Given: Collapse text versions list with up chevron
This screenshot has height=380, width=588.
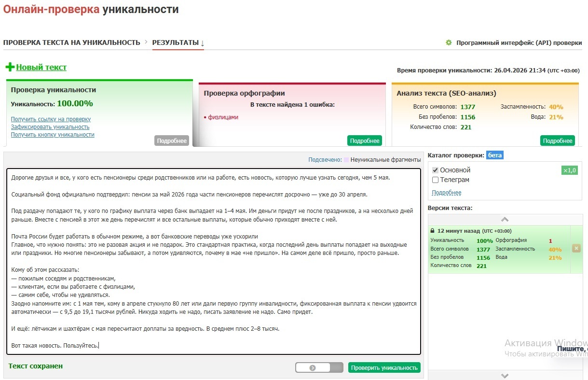Looking at the screenshot, I should click(505, 220).
